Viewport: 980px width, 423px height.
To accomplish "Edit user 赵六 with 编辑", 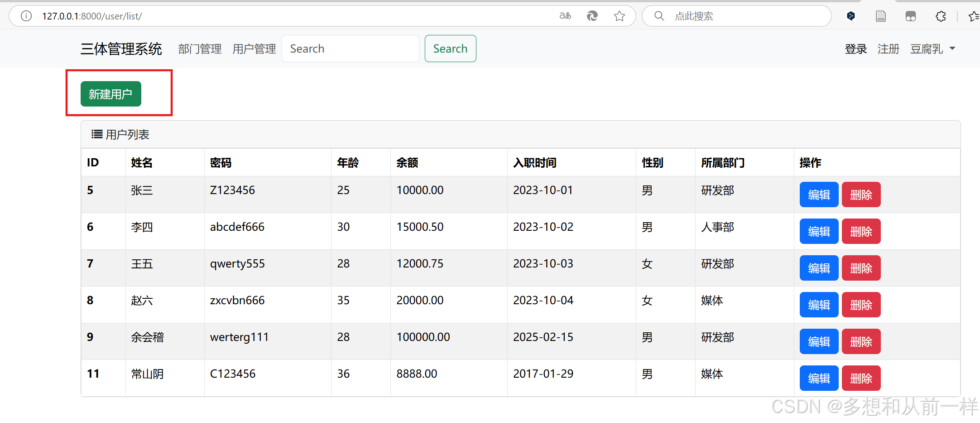I will pyautogui.click(x=819, y=305).
